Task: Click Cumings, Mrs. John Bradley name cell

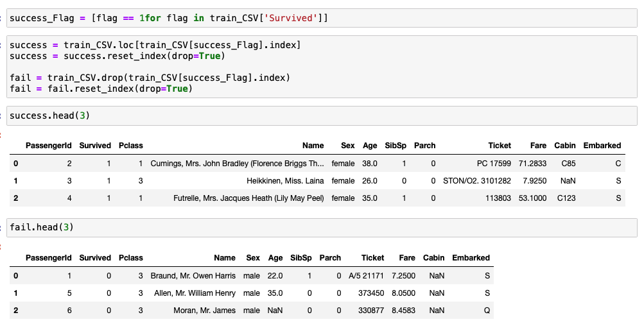Action: [x=237, y=164]
